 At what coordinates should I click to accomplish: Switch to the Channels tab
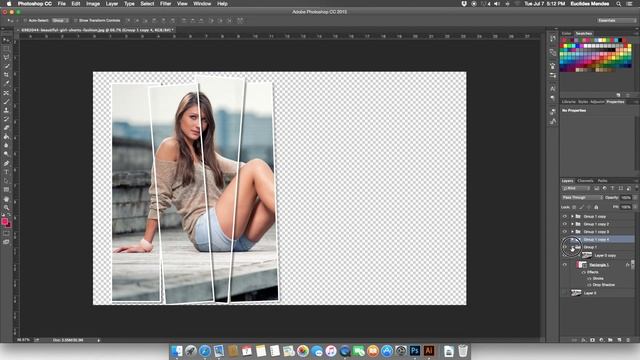[585, 181]
